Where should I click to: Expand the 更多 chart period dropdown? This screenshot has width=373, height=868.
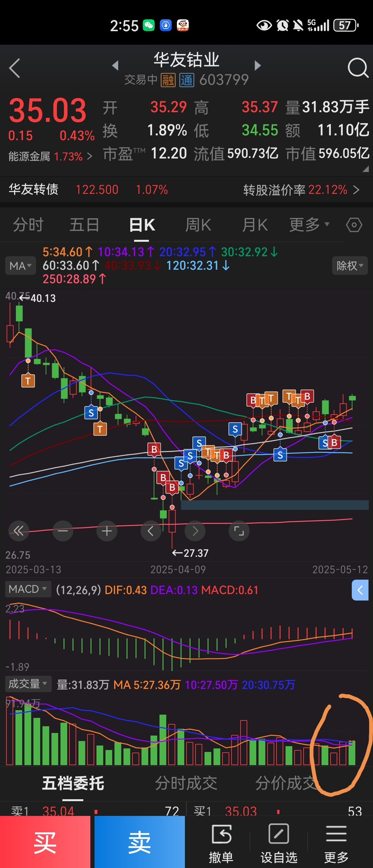[x=309, y=225]
